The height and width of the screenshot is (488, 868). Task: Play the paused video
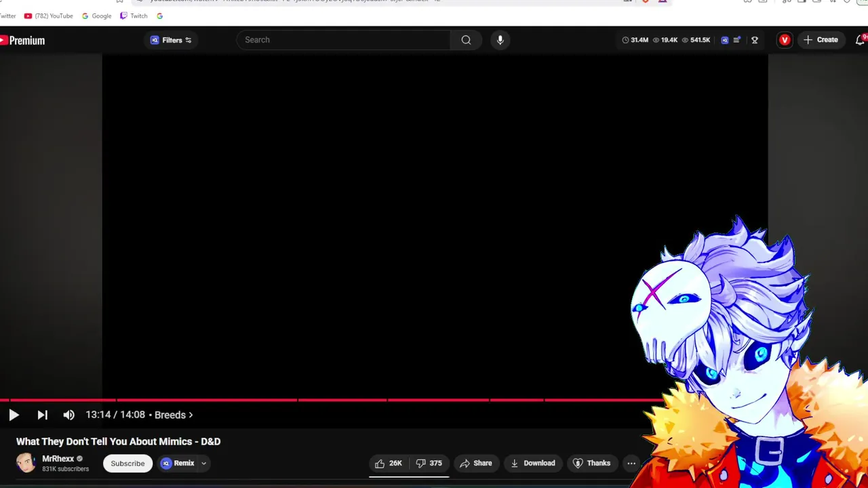coord(14,415)
